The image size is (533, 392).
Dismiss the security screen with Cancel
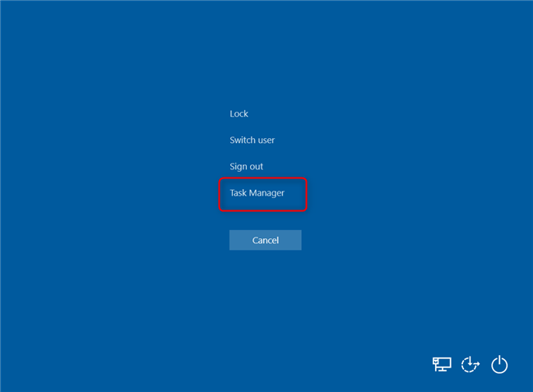[x=265, y=240]
